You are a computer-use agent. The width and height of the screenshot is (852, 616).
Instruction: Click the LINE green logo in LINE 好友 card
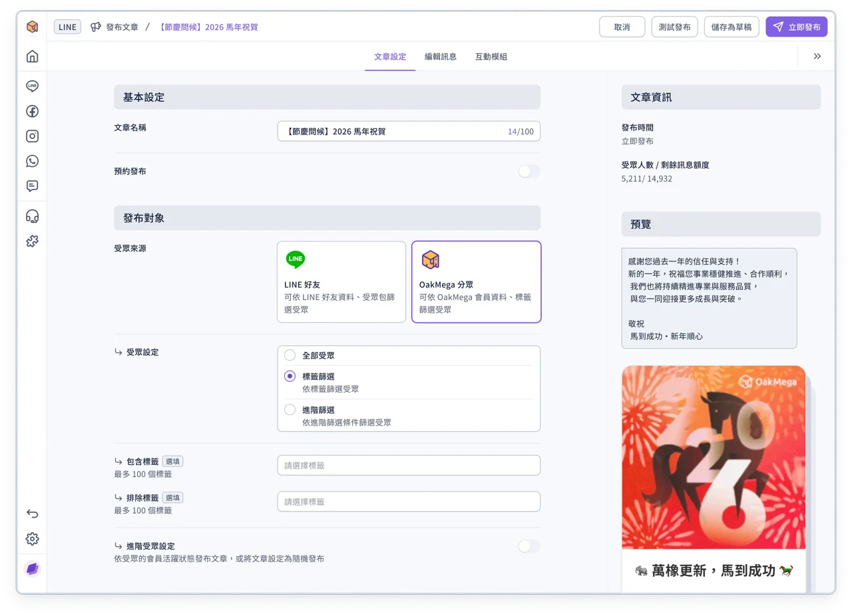pyautogui.click(x=296, y=259)
